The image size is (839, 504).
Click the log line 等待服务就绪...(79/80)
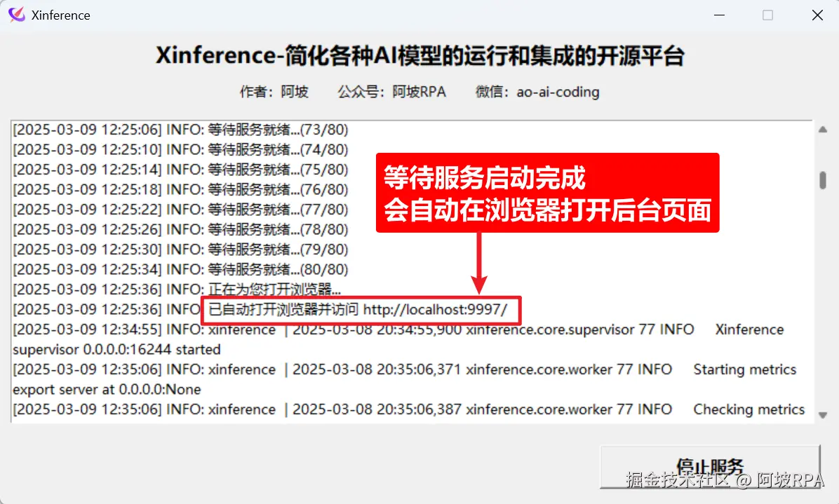(x=180, y=250)
